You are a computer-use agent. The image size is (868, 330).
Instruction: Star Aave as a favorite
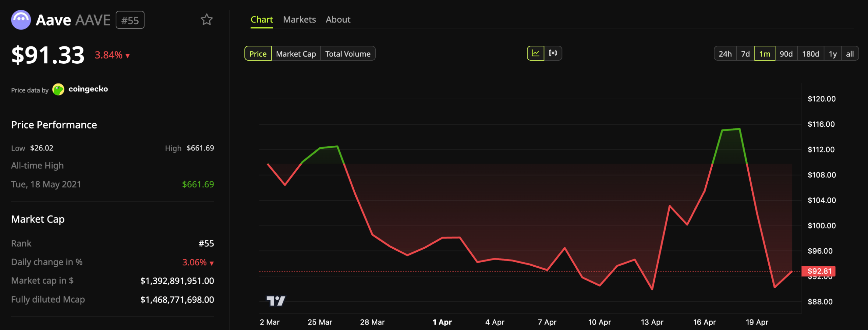pyautogui.click(x=206, y=20)
